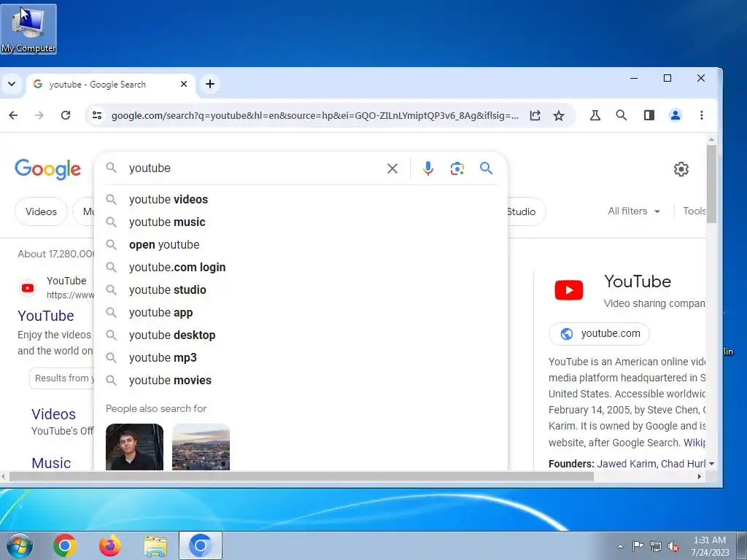Image resolution: width=747 pixels, height=560 pixels.
Task: Go forward to next page
Action: (39, 115)
